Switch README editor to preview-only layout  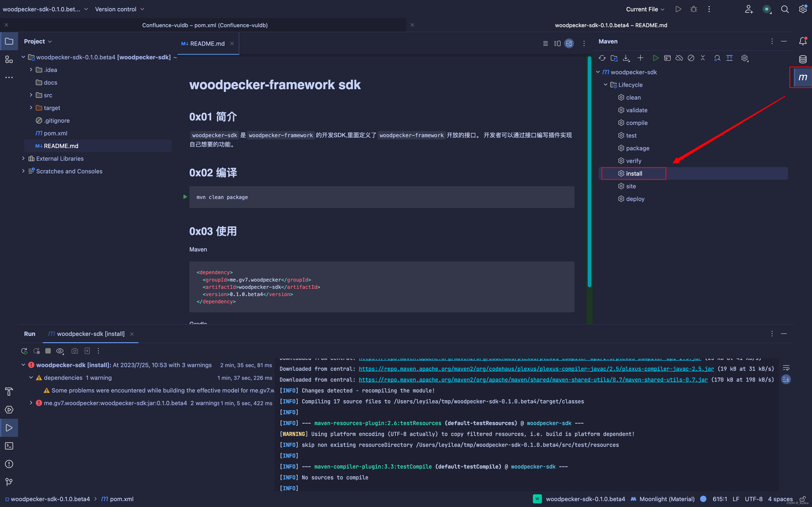tap(569, 43)
